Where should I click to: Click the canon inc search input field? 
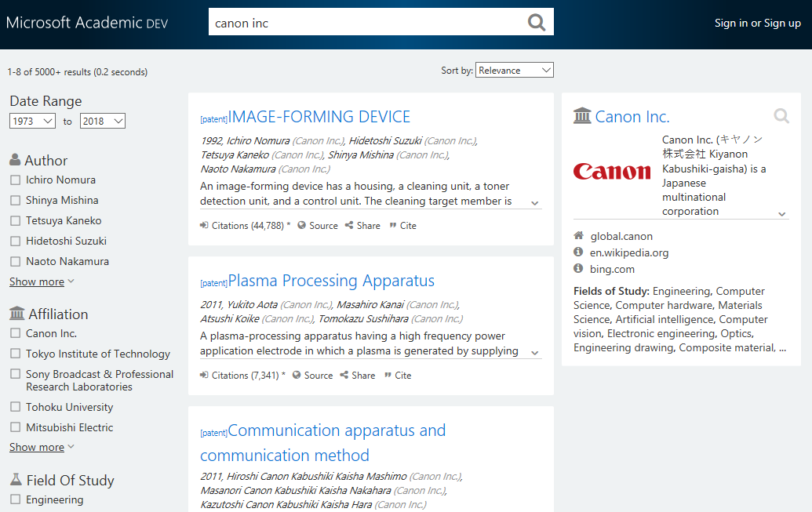coord(365,23)
